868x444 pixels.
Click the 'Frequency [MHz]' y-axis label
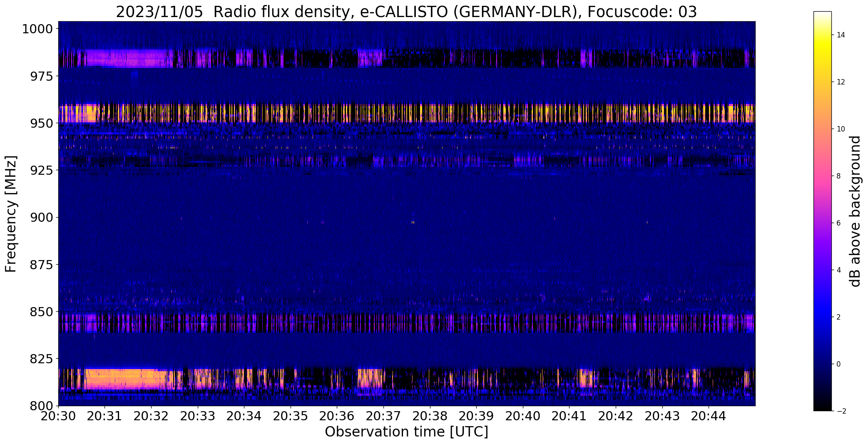11,214
